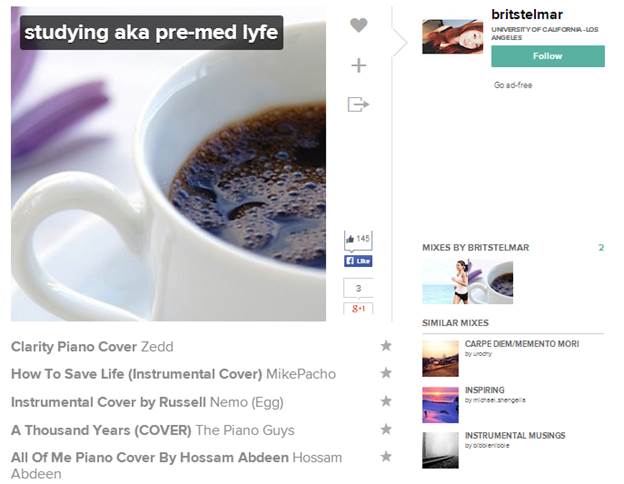The image size is (624, 484).
Task: Favorite Clarity Piano Cover with its star
Action: coord(386,345)
